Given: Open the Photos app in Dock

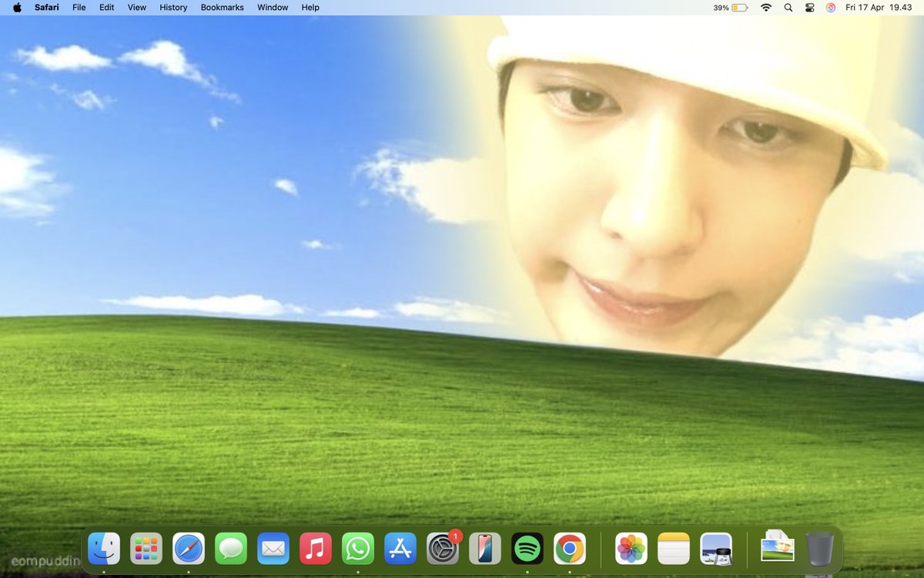Looking at the screenshot, I should pyautogui.click(x=631, y=549).
